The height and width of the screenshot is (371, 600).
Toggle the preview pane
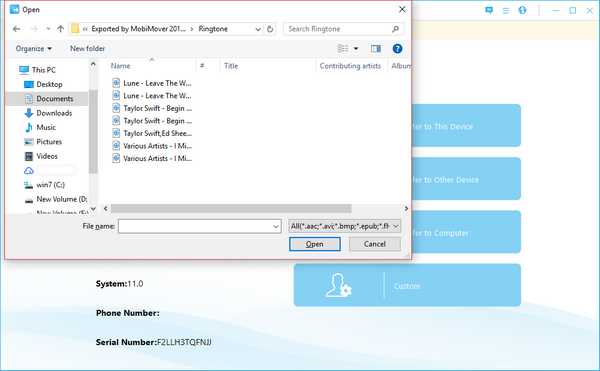click(376, 49)
